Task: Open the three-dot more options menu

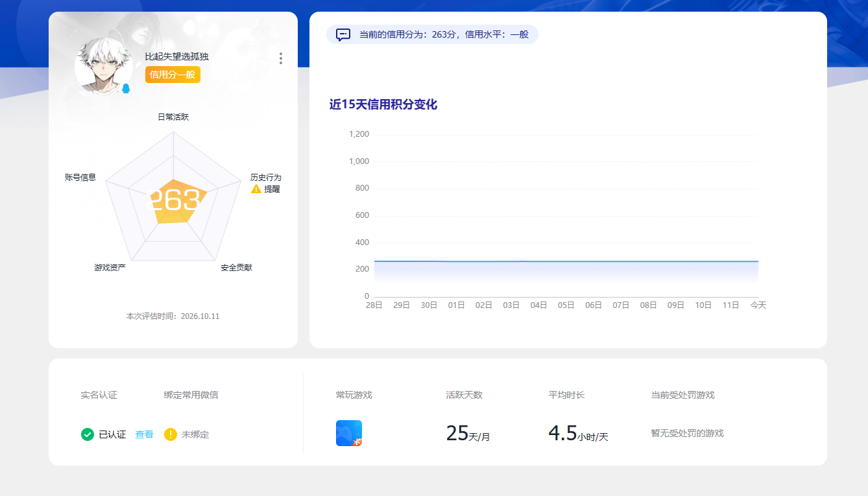Action: (281, 58)
